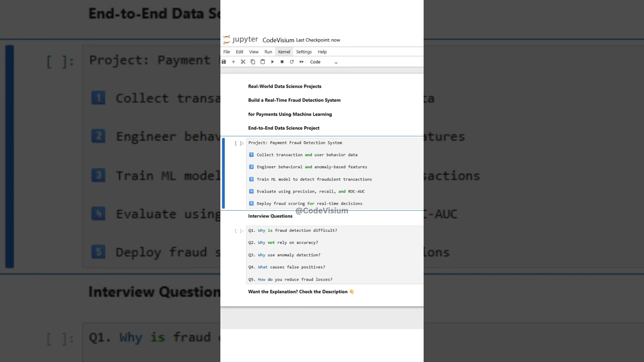
Task: Click Q4 What causes false positives
Action: click(x=287, y=267)
